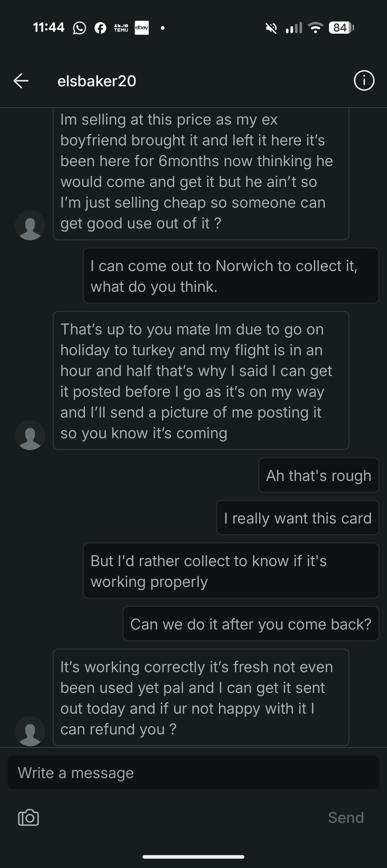Tap the eBay notification icon
The height and width of the screenshot is (868, 387).
click(x=142, y=28)
